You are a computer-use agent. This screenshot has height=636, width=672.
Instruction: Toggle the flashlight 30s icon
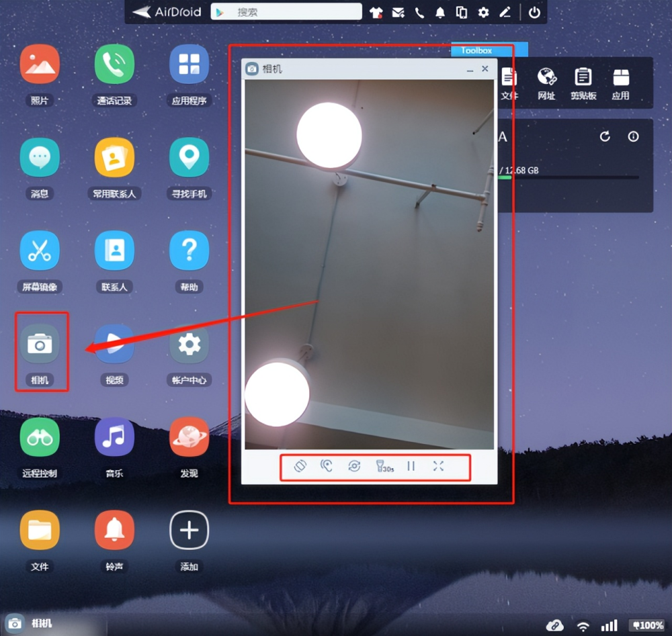(384, 466)
